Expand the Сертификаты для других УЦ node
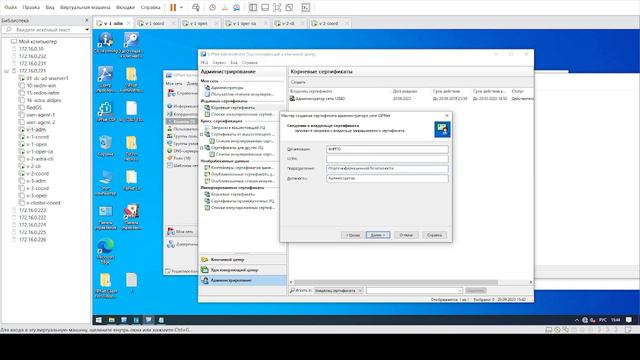 [202, 148]
